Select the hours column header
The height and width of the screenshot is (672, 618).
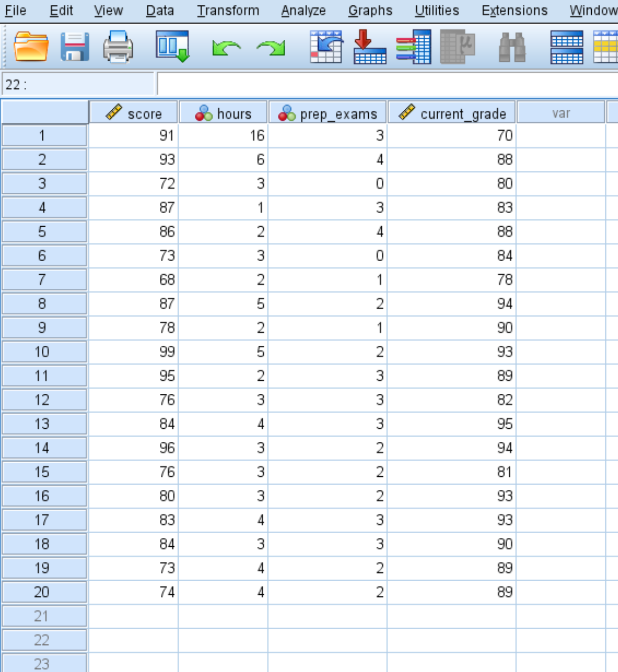(223, 113)
